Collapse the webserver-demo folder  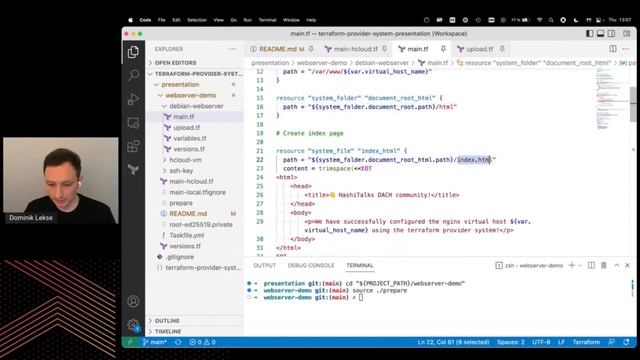(191, 95)
